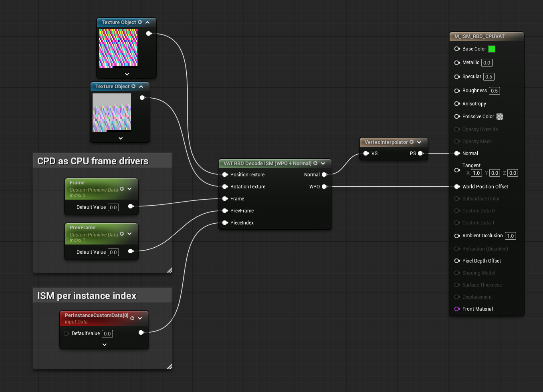The height and width of the screenshot is (392, 543).
Task: Click the Frame input pin on VAT node
Action: click(225, 199)
